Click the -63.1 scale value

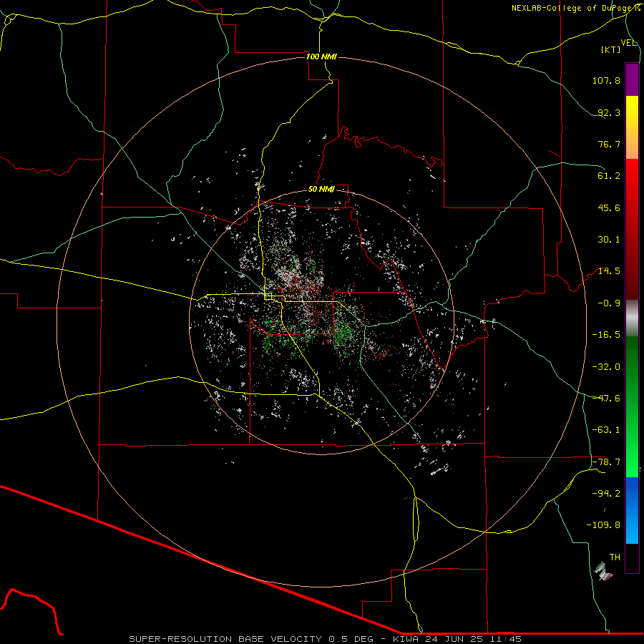[606, 430]
